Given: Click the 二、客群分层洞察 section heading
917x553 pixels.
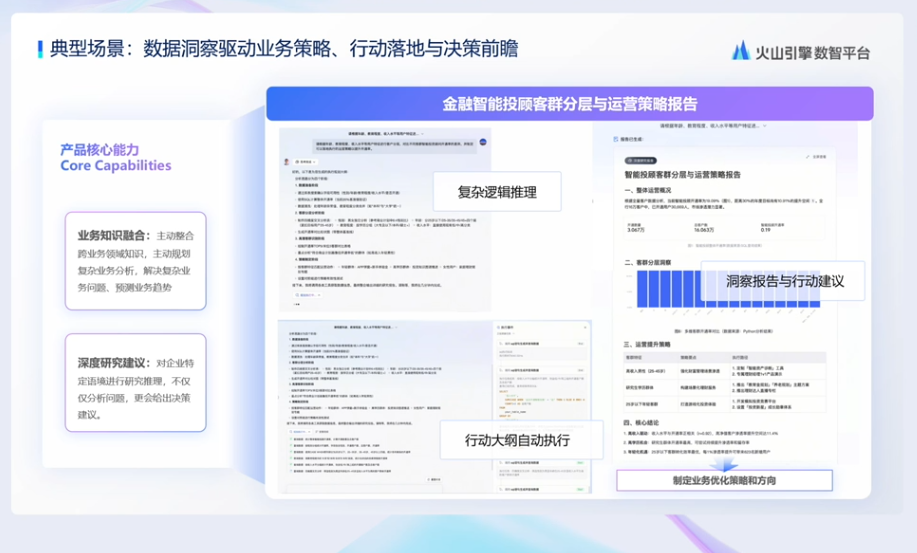Looking at the screenshot, I should tap(648, 262).
